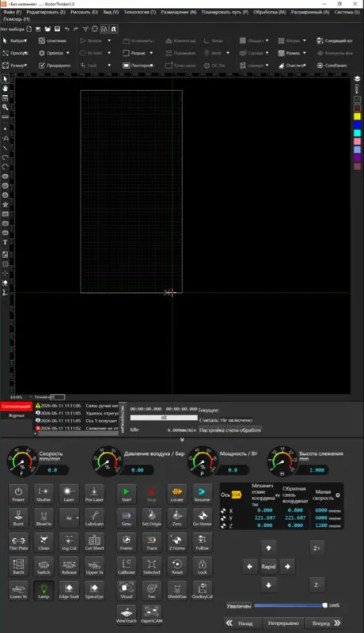The width and height of the screenshot is (364, 633).
Task: Click the Clean nozzle icon
Action: (x=44, y=542)
